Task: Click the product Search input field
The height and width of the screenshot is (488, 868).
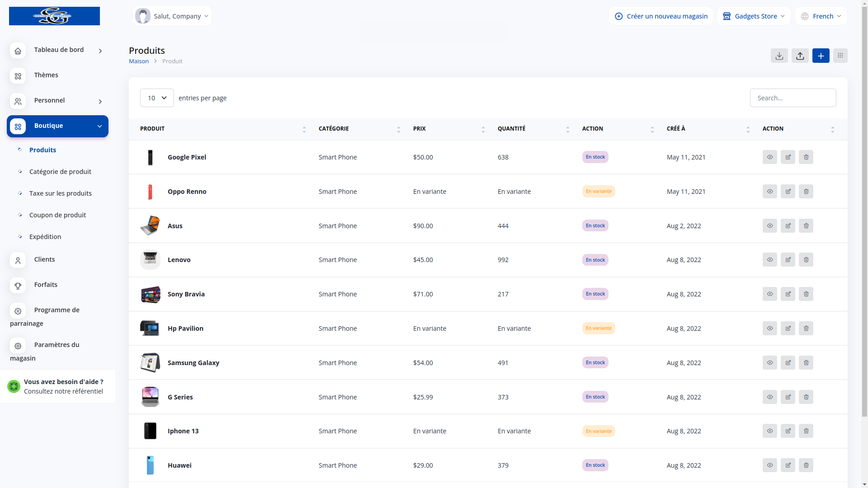Action: tap(793, 98)
